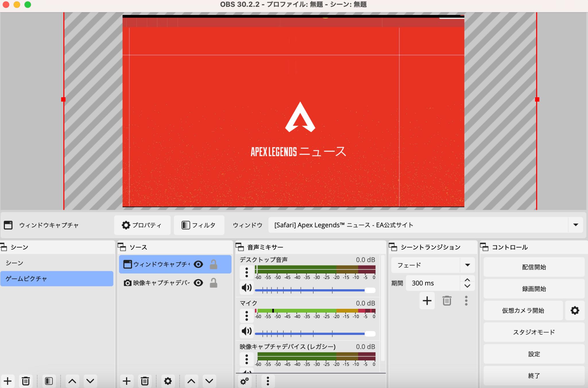This screenshot has height=388, width=588.
Task: Toggle visibility of ウィンドウキャプチャ source
Action: [x=198, y=264]
